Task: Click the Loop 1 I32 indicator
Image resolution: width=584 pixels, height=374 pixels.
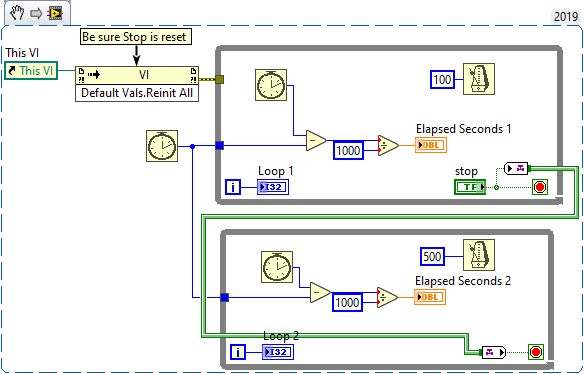Action: pyautogui.click(x=273, y=187)
